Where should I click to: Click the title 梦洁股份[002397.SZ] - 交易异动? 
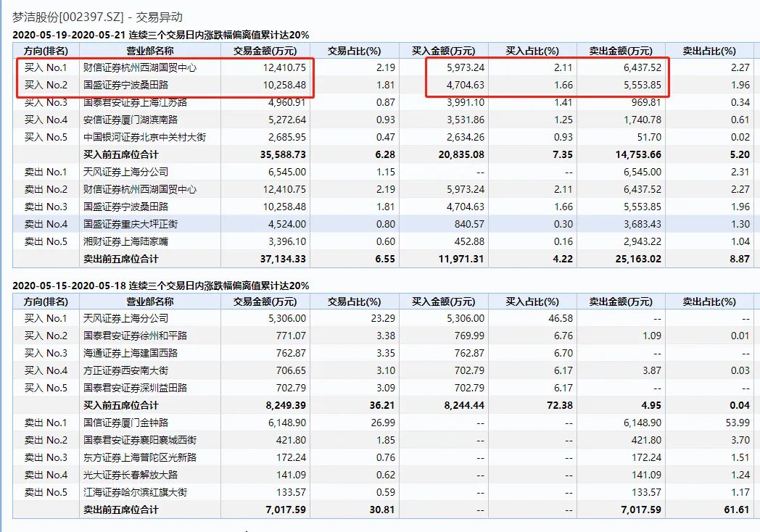pos(97,17)
